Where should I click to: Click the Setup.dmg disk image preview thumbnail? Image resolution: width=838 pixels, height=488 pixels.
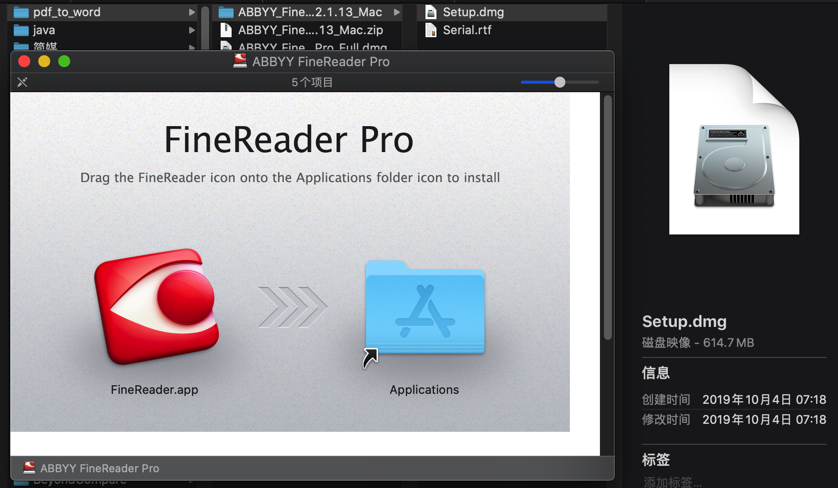734,149
